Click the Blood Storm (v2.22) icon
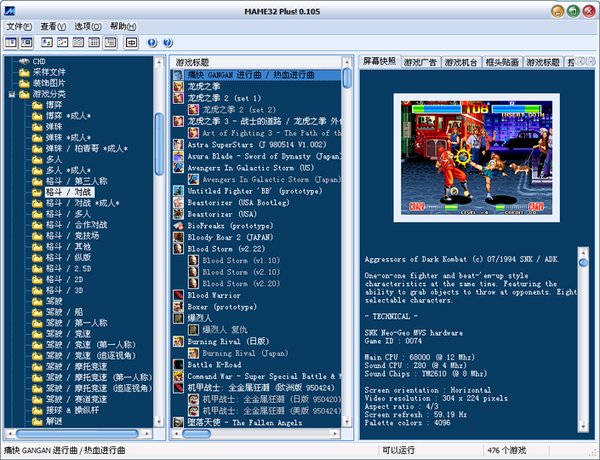 point(178,249)
